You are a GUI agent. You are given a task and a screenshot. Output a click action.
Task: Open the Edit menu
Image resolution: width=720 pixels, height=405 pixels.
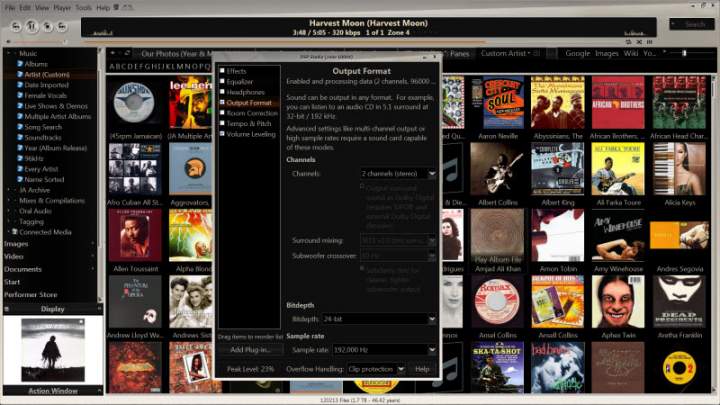25,7
